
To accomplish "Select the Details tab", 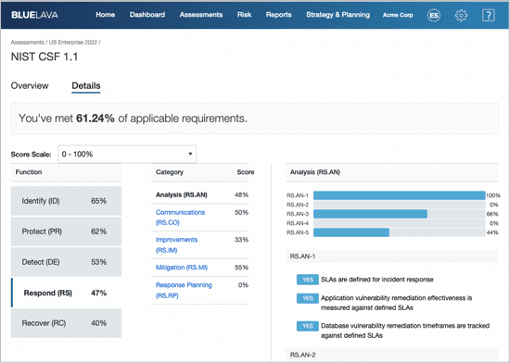I will [86, 86].
